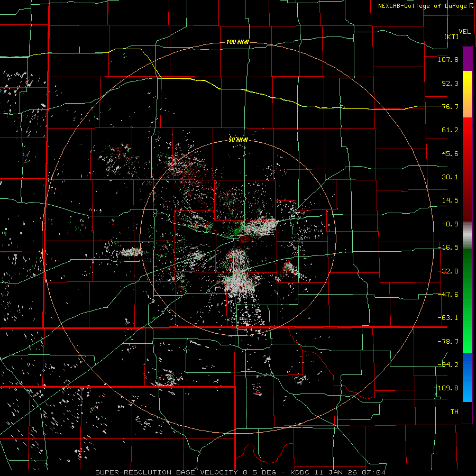The width and height of the screenshot is (476, 476).
Task: Click the -63.1 velocity scale value
Action: (448, 318)
